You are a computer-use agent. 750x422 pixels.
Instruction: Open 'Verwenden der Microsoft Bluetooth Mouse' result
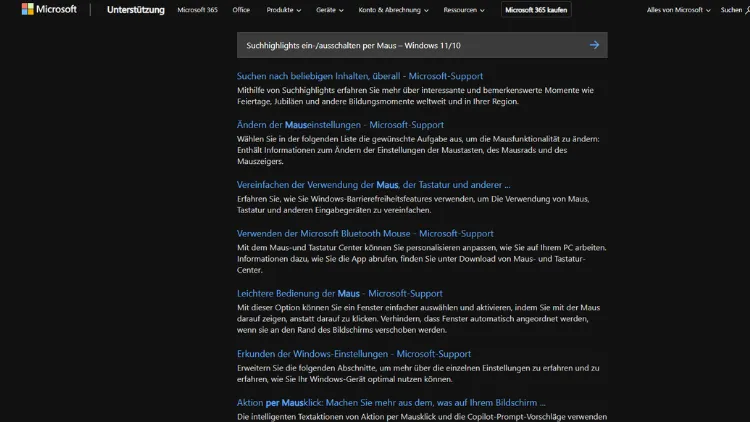[x=365, y=233]
